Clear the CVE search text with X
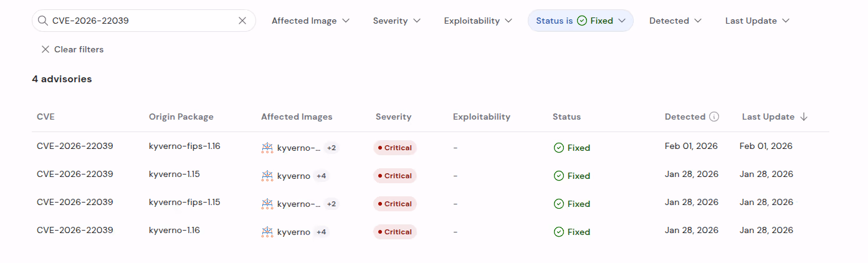 [x=242, y=21]
